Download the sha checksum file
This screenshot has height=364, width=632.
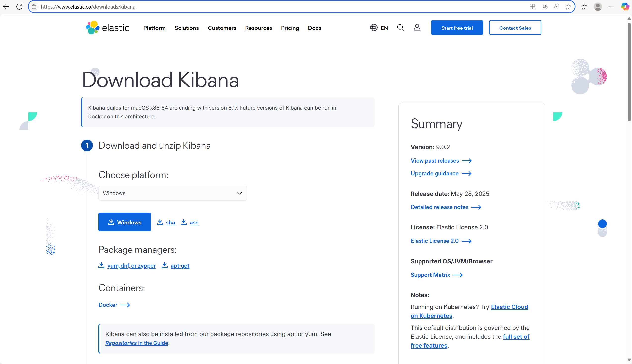pos(170,223)
